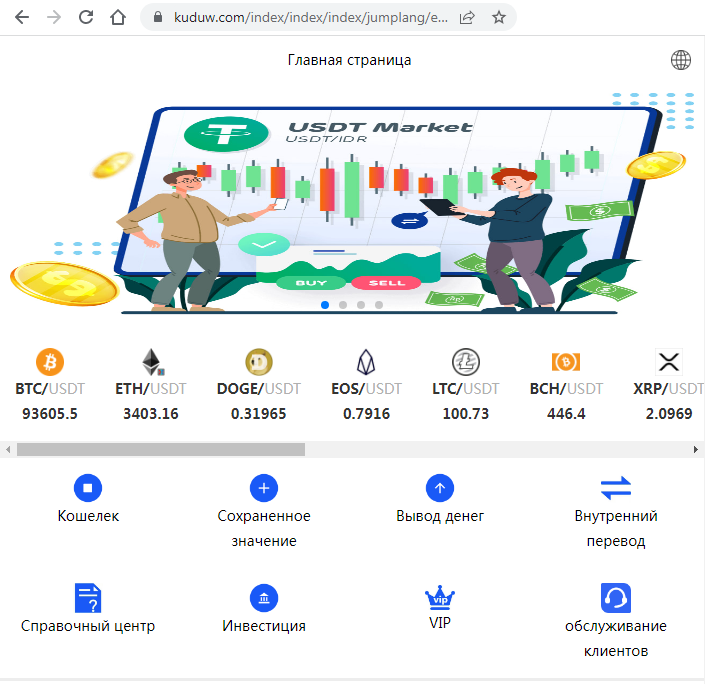Image resolution: width=705 pixels, height=684 pixels.
Task: Click the Кошелек label
Action: [x=88, y=516]
